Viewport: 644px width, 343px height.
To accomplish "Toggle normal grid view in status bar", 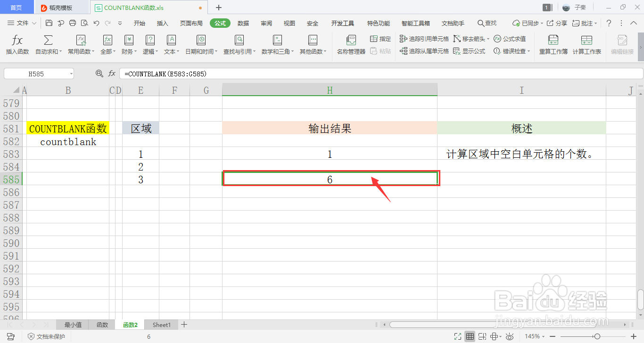I will pos(470,336).
